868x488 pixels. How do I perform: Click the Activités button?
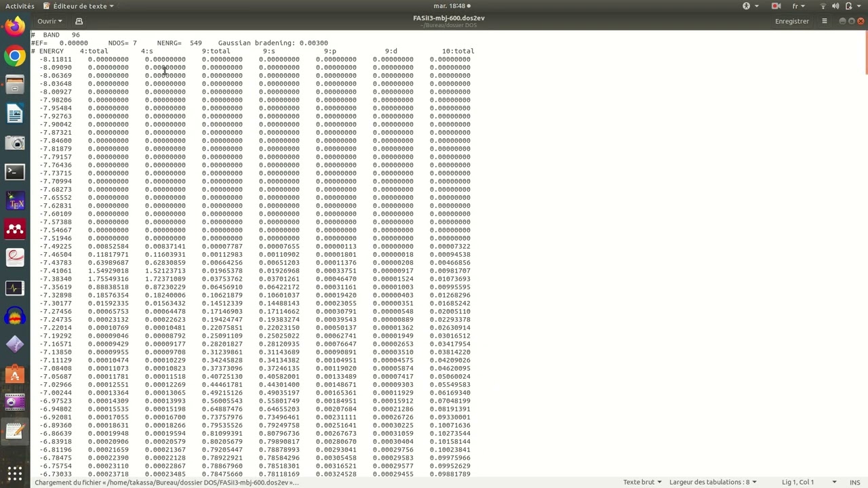pos(20,6)
